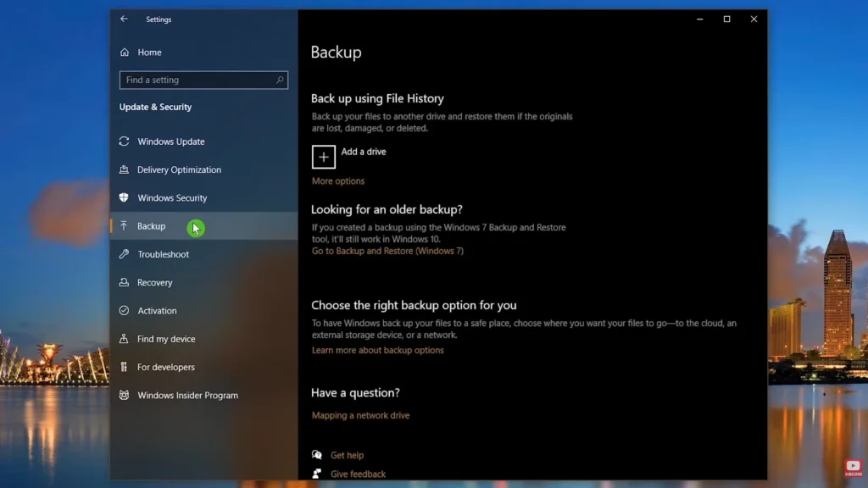
Task: Open Mapping a network drive link
Action: [x=360, y=415]
